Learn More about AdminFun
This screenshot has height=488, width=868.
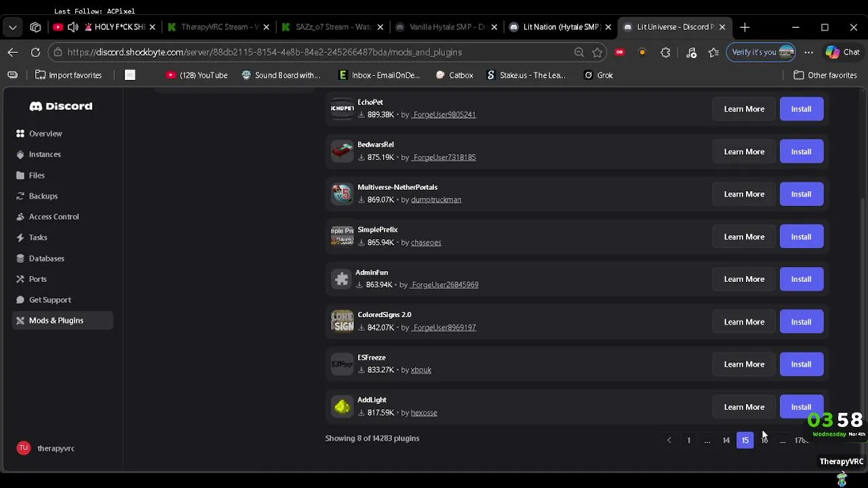(744, 279)
